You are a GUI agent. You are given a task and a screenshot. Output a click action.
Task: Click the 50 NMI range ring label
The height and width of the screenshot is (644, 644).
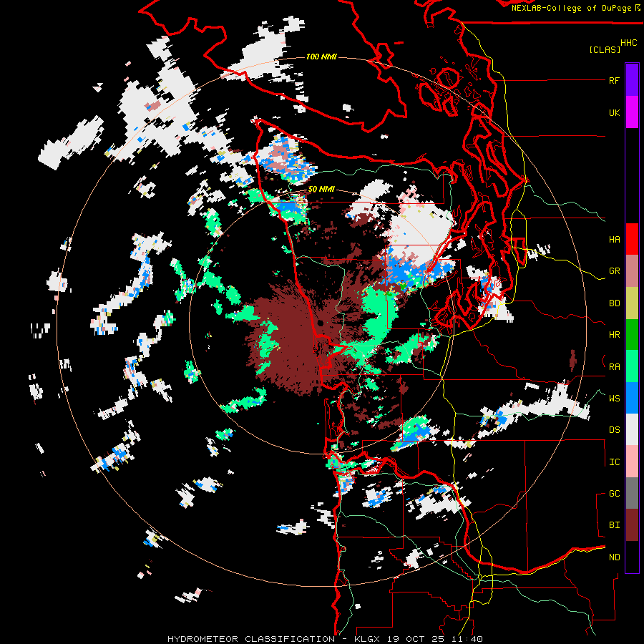[x=321, y=189]
